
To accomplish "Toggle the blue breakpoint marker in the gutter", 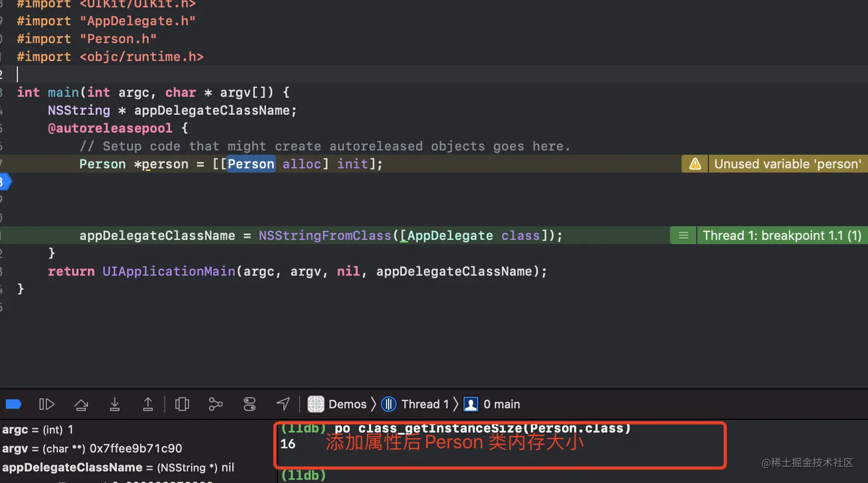I will pyautogui.click(x=5, y=182).
